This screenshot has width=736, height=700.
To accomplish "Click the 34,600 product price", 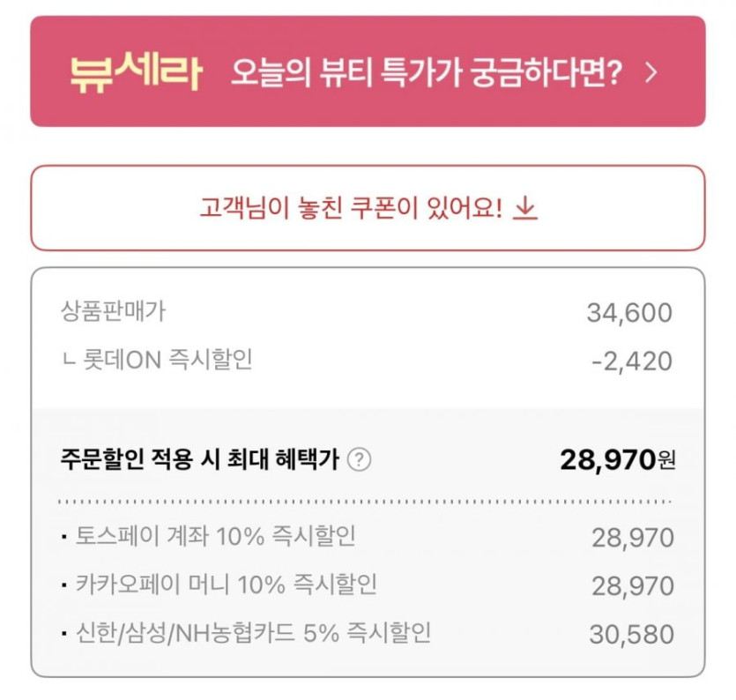I will [x=629, y=313].
